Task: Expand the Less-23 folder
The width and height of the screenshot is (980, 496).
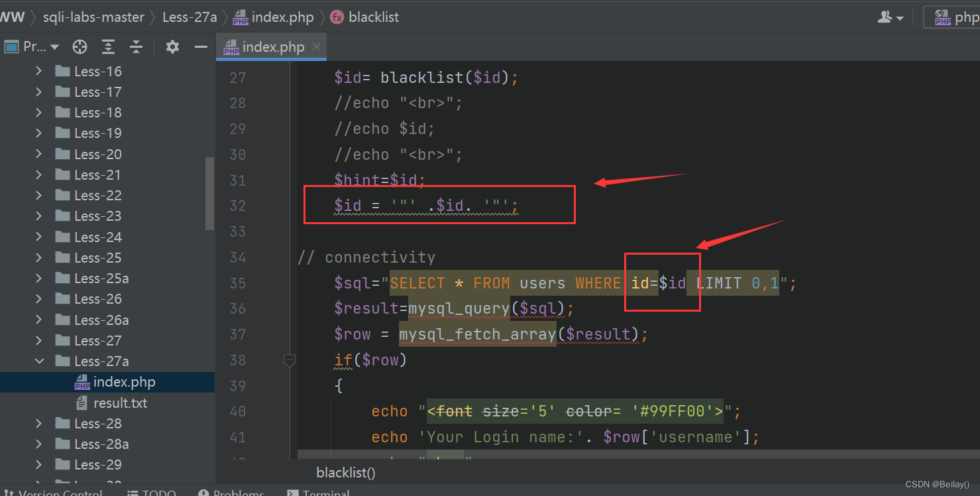Action: (38, 216)
